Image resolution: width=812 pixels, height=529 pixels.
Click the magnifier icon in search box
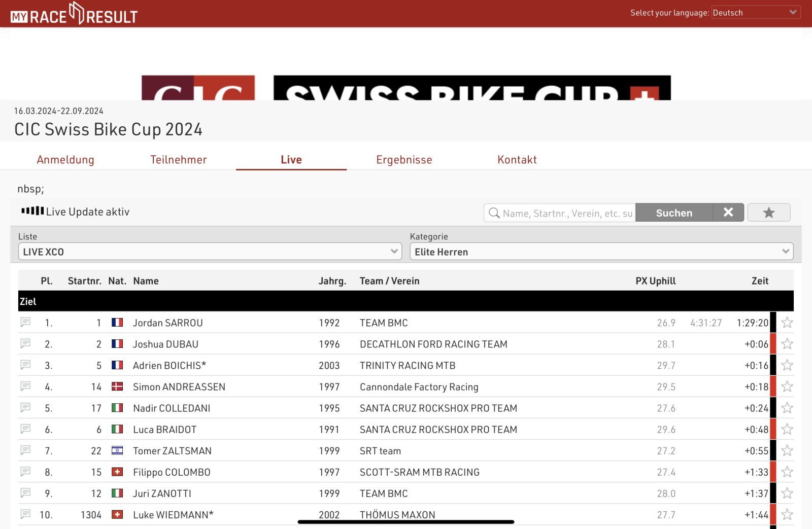(x=494, y=213)
